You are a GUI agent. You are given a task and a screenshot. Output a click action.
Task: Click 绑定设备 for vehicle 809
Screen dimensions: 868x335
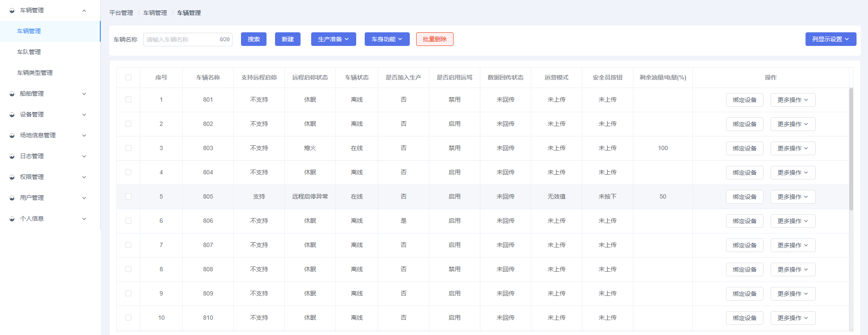[745, 294]
